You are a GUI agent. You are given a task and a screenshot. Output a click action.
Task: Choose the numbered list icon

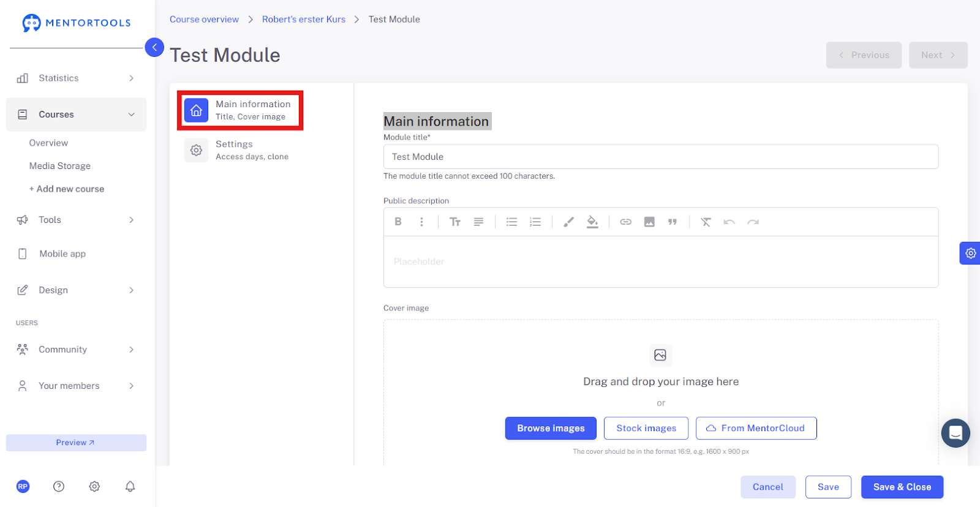(535, 222)
